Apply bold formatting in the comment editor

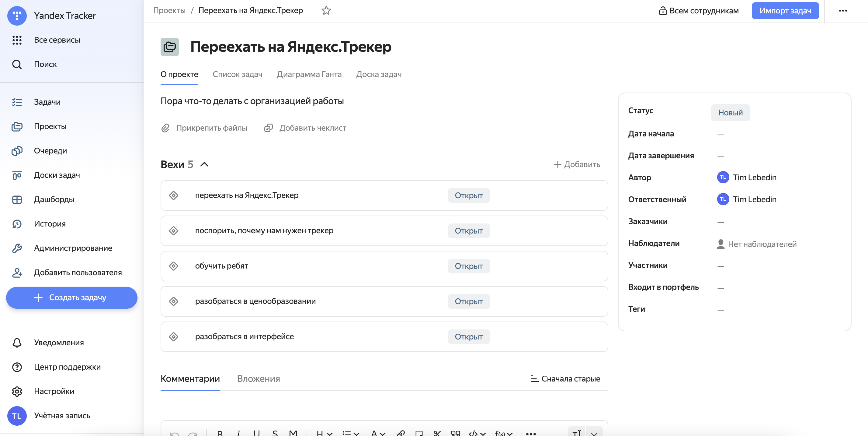[221, 433]
